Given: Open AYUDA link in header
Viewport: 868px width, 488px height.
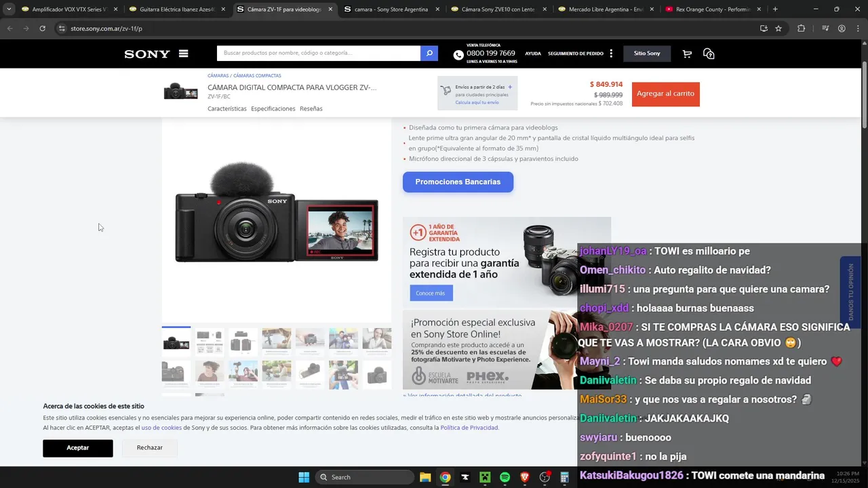Looking at the screenshot, I should click(533, 54).
